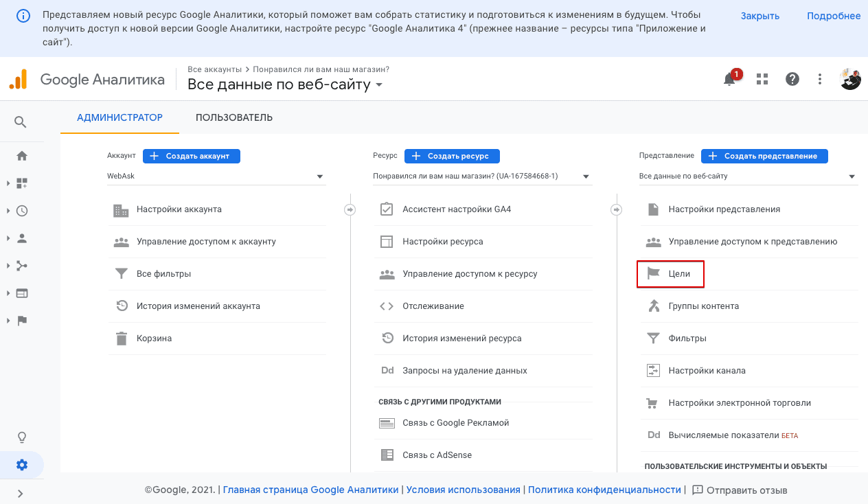Open 'Настройки канала'
Screen dimensions: 868x504
[749, 371]
